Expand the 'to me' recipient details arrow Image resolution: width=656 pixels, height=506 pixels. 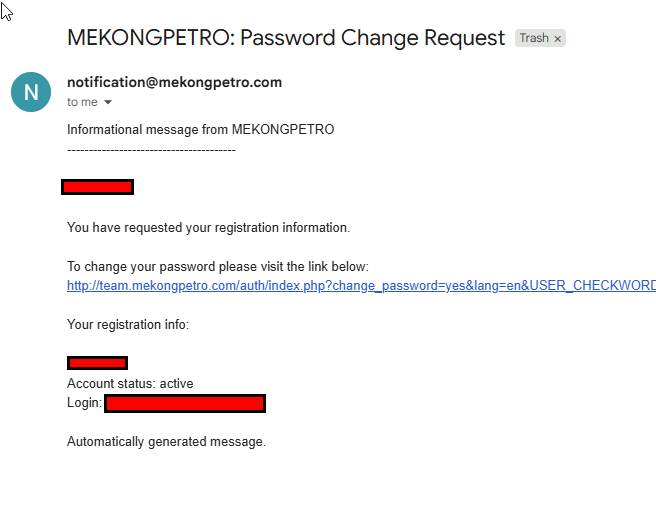coord(108,103)
